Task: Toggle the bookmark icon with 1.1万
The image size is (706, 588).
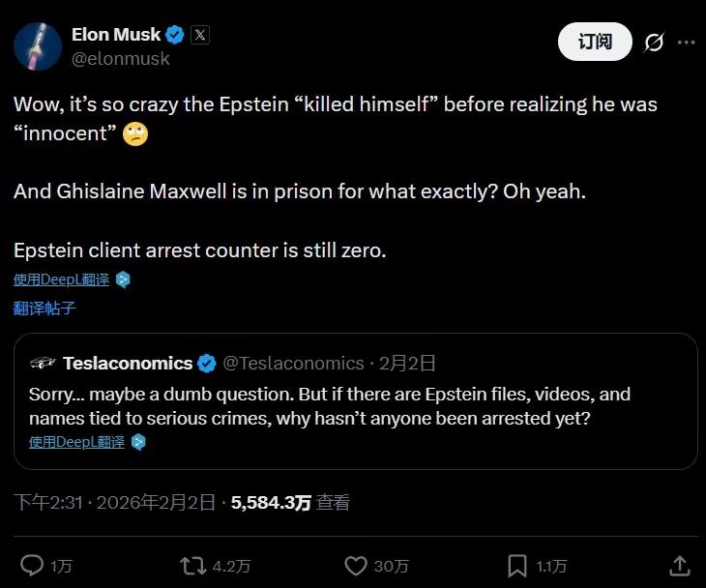Action: pyautogui.click(x=517, y=565)
